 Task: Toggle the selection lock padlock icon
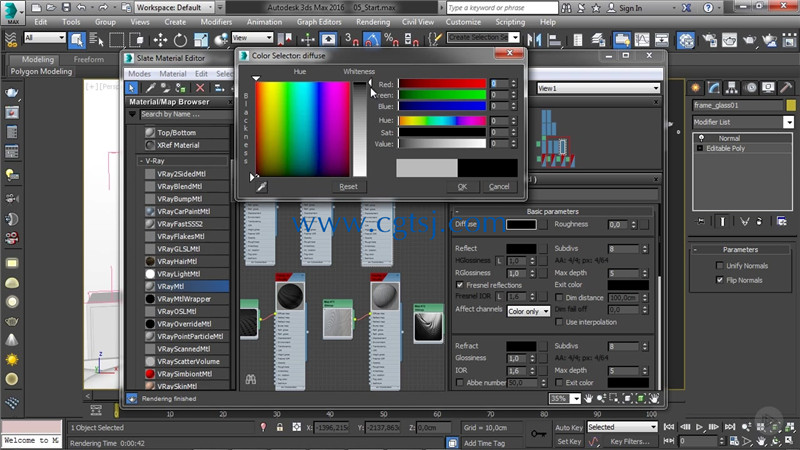point(280,428)
